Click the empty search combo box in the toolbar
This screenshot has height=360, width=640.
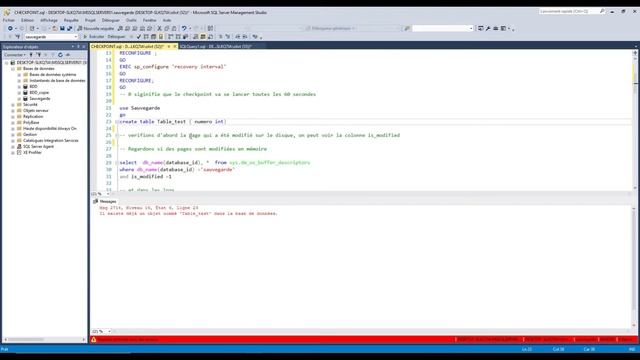click(x=442, y=29)
